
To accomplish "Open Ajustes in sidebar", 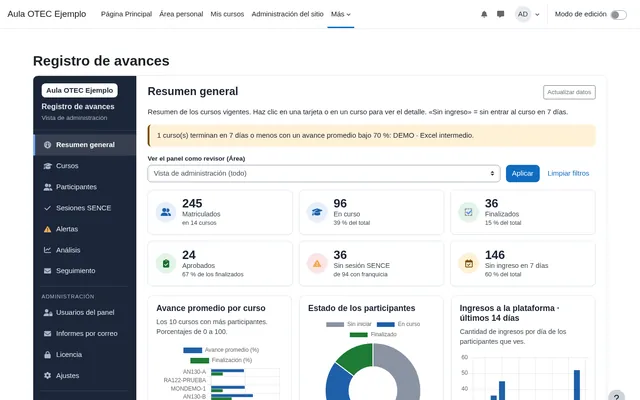I will pos(85,376).
